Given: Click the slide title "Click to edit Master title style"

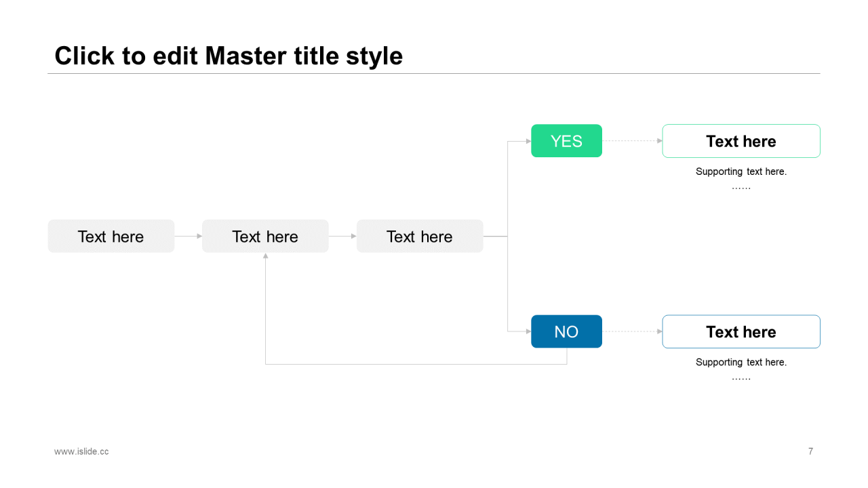Looking at the screenshot, I should coord(229,56).
